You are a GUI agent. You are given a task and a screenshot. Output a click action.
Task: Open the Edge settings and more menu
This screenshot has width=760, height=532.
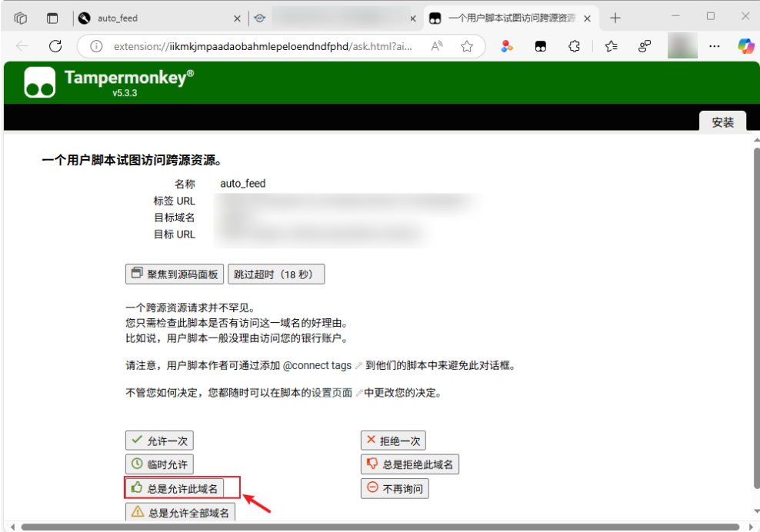coord(716,46)
